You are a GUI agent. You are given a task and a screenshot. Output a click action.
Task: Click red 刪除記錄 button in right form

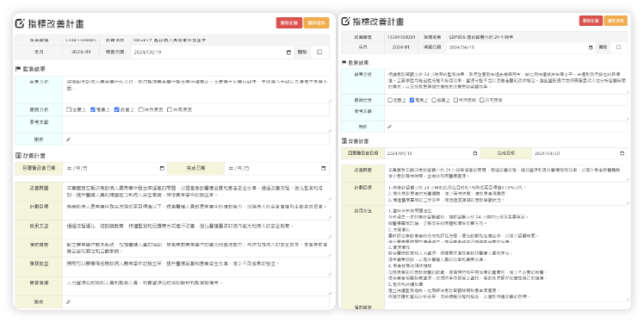tap(591, 21)
